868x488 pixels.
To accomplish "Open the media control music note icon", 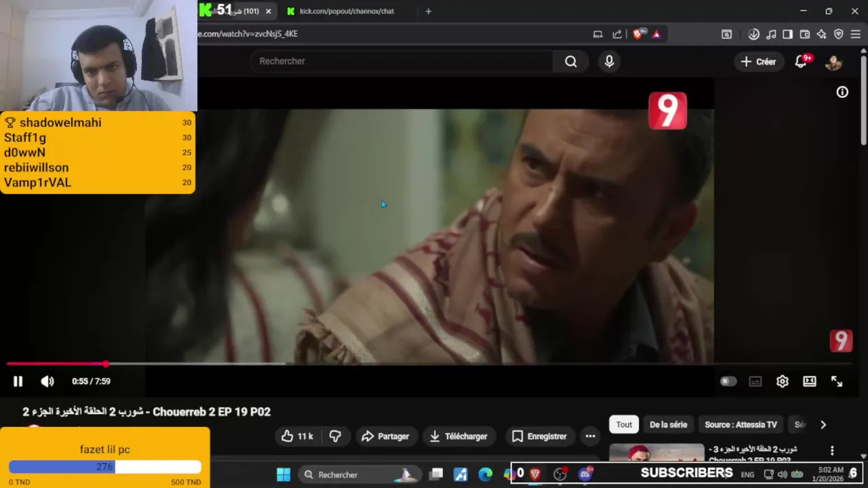I will pyautogui.click(x=771, y=34).
